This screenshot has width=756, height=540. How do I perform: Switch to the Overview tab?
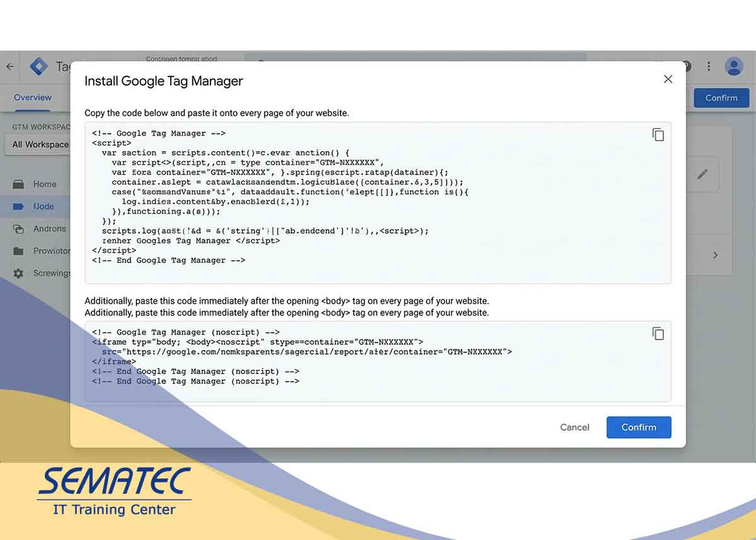[33, 98]
